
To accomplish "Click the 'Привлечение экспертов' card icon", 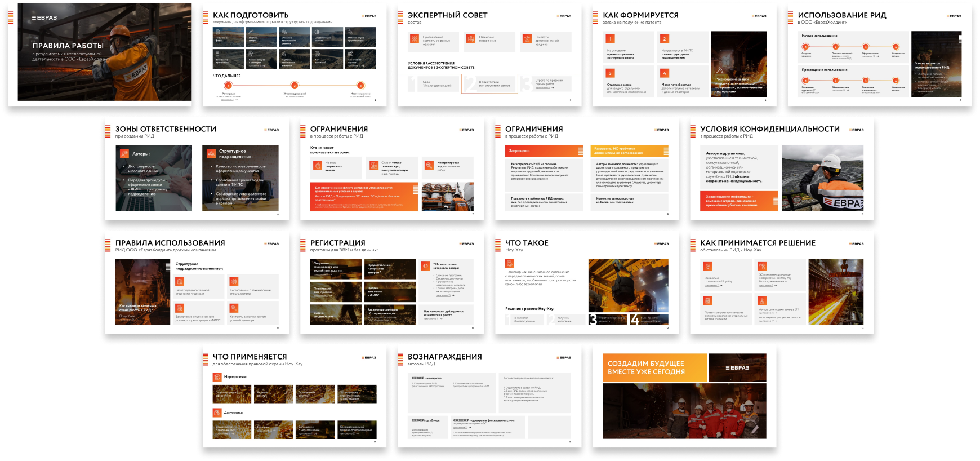I will point(415,38).
